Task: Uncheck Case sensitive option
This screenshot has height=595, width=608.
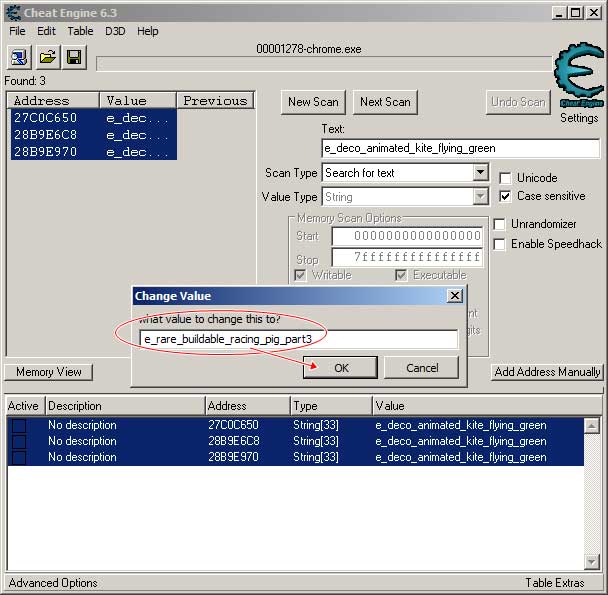Action: tap(505, 196)
